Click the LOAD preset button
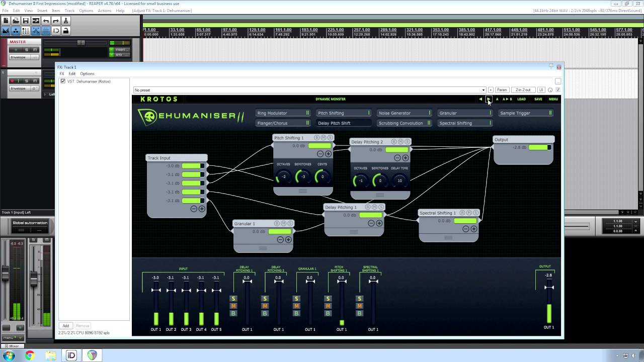The image size is (644, 362). pyautogui.click(x=521, y=99)
